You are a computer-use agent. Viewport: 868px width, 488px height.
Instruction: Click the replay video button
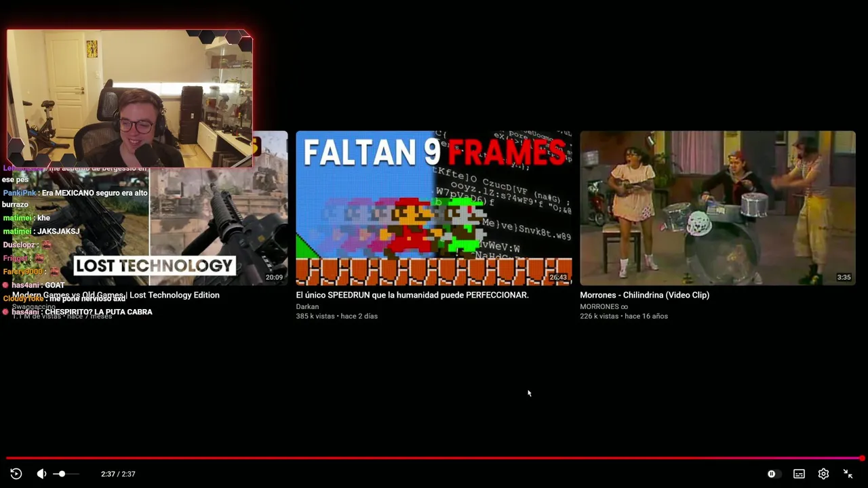tap(16, 474)
